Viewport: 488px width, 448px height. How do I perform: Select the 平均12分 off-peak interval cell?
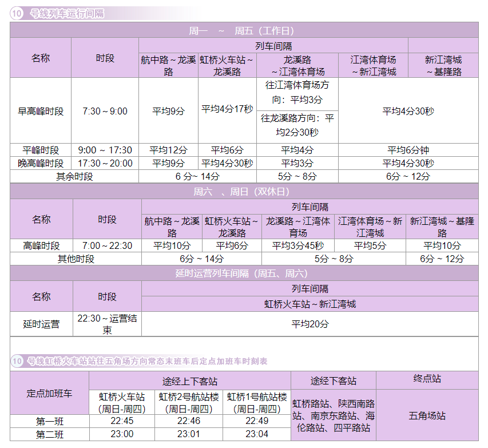click(168, 150)
